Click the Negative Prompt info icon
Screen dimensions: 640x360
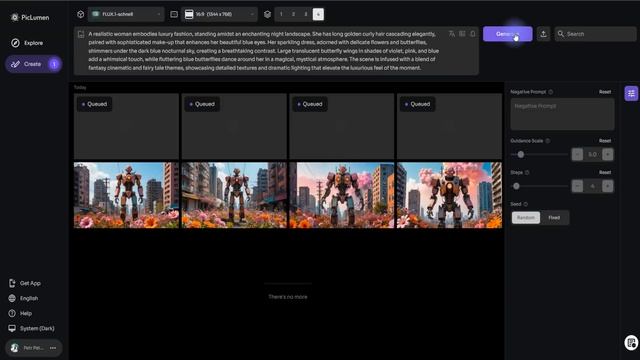(x=551, y=92)
